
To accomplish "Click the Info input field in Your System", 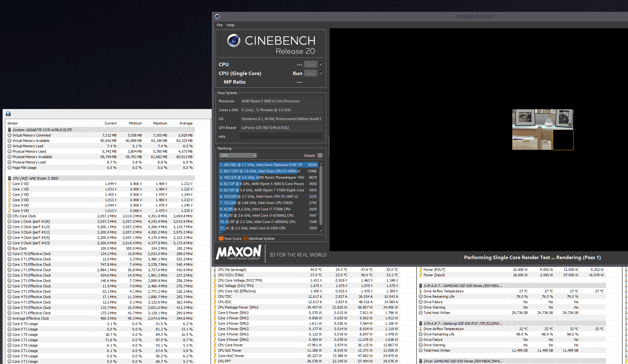I will click(x=281, y=137).
